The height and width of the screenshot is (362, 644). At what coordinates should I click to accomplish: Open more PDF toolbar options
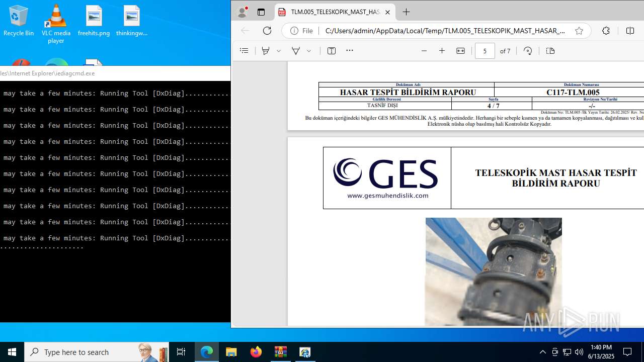[x=350, y=51]
